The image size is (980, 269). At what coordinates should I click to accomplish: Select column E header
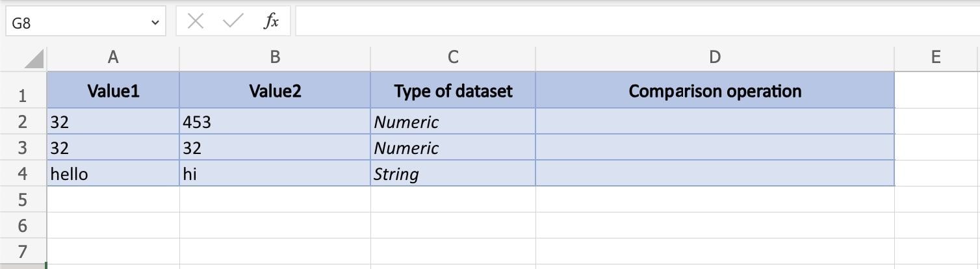[936, 57]
